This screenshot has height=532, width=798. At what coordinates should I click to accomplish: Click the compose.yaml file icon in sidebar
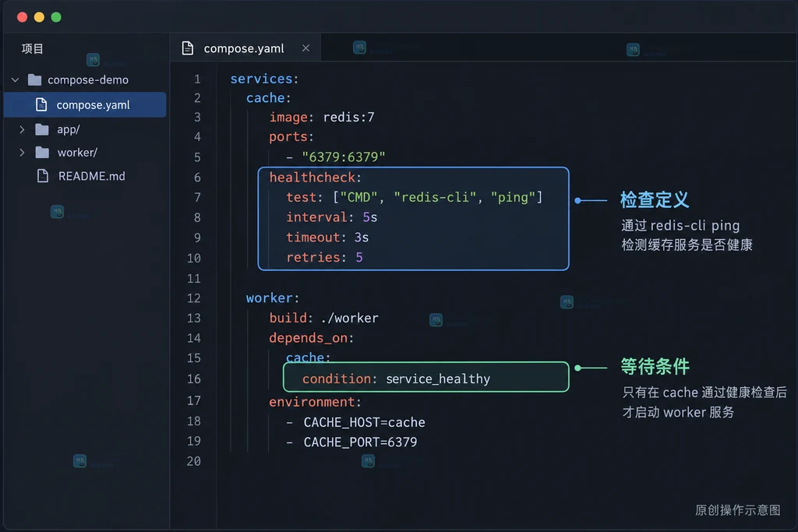point(42,105)
